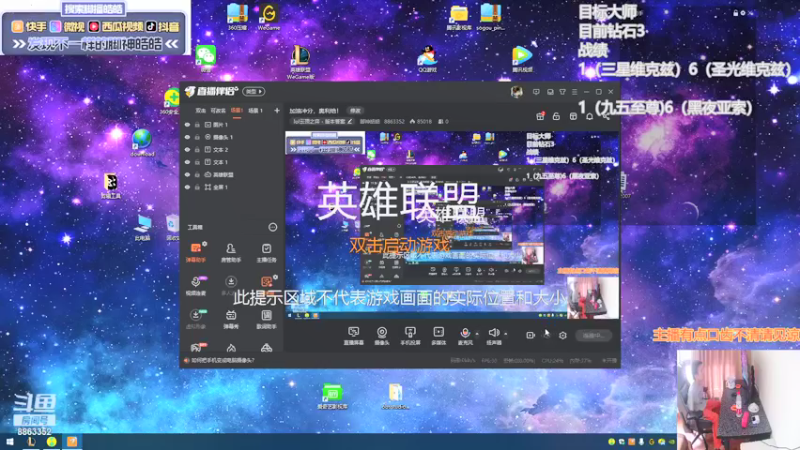800x450 pixels.
Task: Collapse the 工具箱 toolbox panel
Action: (x=273, y=227)
